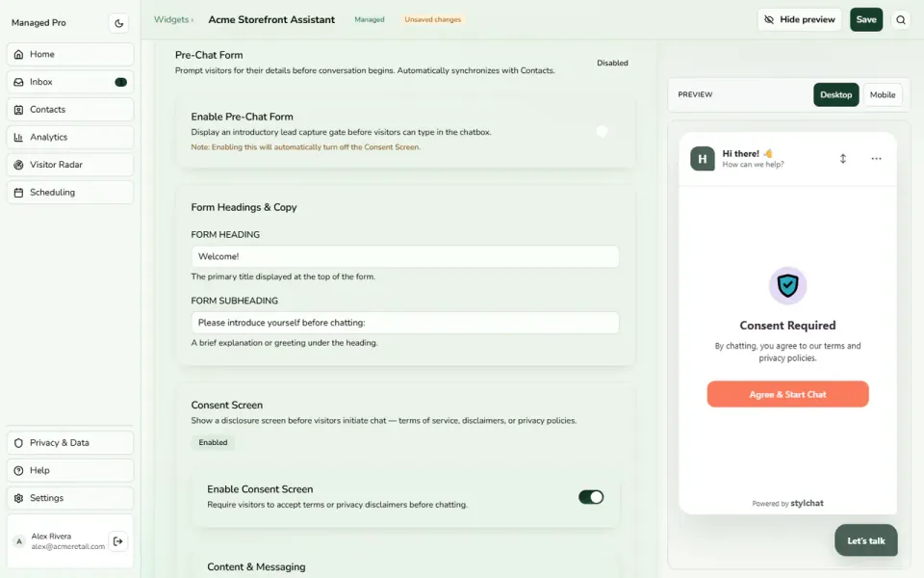Click the consent shield icon

(x=787, y=285)
